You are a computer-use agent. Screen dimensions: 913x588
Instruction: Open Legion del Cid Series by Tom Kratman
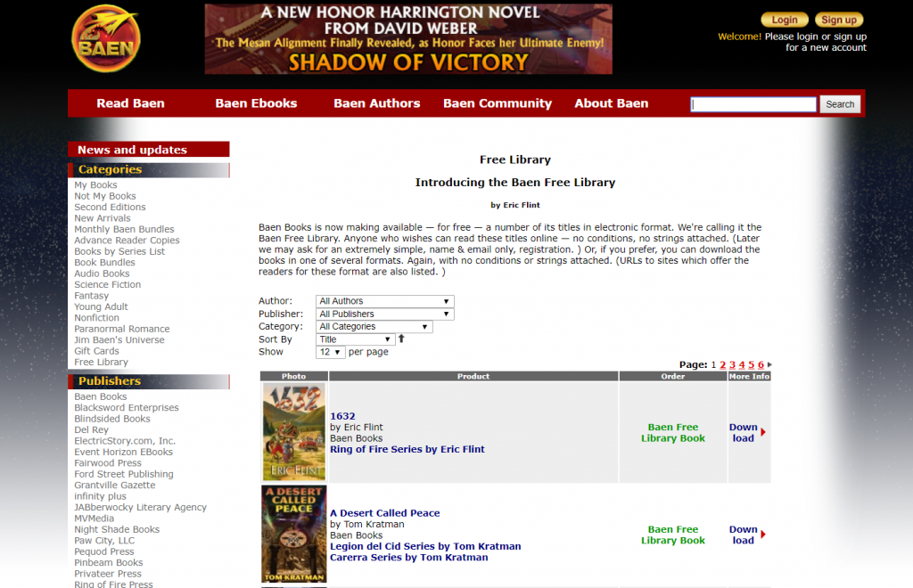pos(425,547)
